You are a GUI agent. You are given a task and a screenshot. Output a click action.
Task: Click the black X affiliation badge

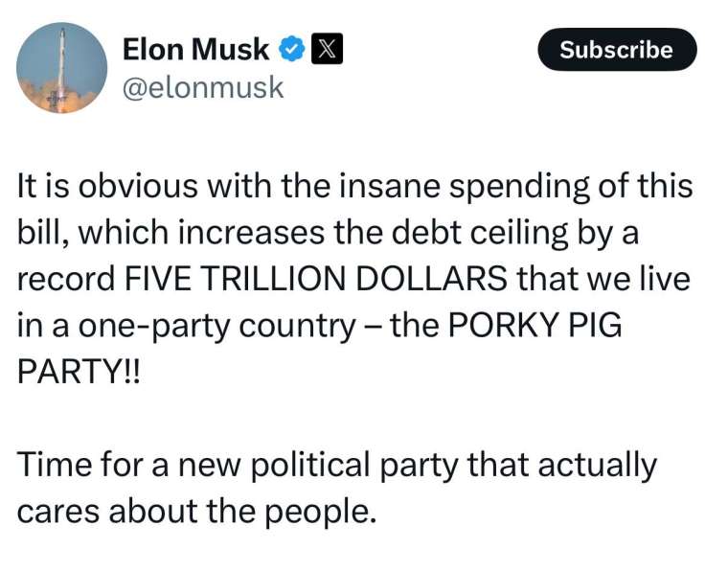pyautogui.click(x=327, y=48)
